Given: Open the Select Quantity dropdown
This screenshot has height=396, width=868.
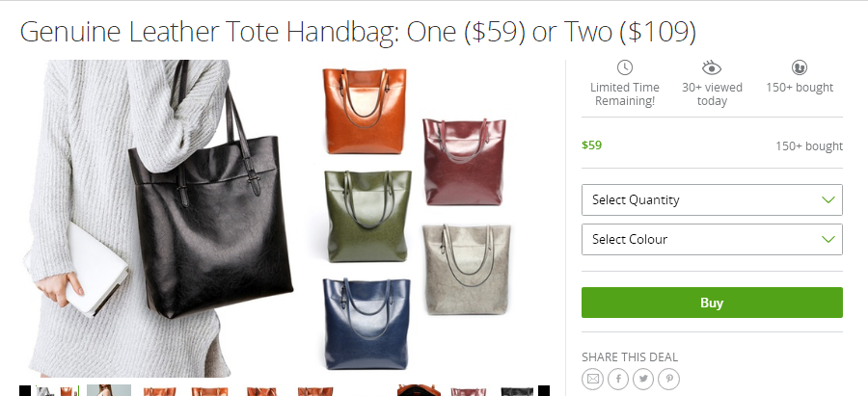Looking at the screenshot, I should coord(712,199).
